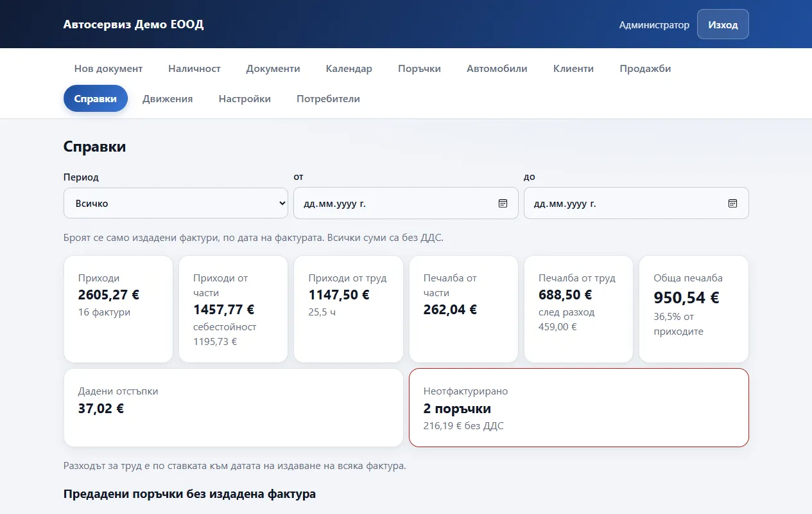The width and height of the screenshot is (812, 514).
Task: Go to the Документи tab
Action: click(273, 68)
